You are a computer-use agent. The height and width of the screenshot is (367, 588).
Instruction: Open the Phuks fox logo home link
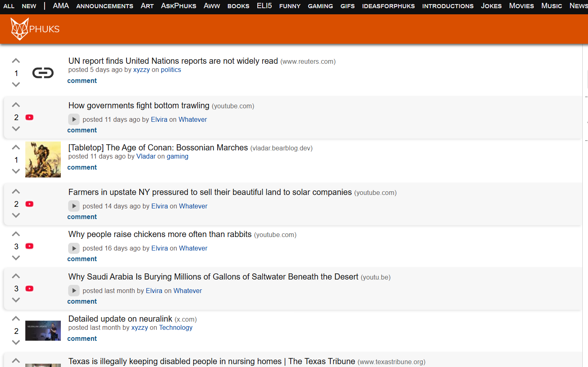click(35, 29)
